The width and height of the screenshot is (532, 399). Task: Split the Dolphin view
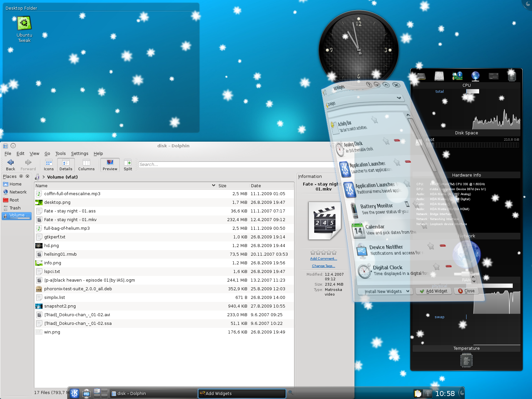(128, 165)
